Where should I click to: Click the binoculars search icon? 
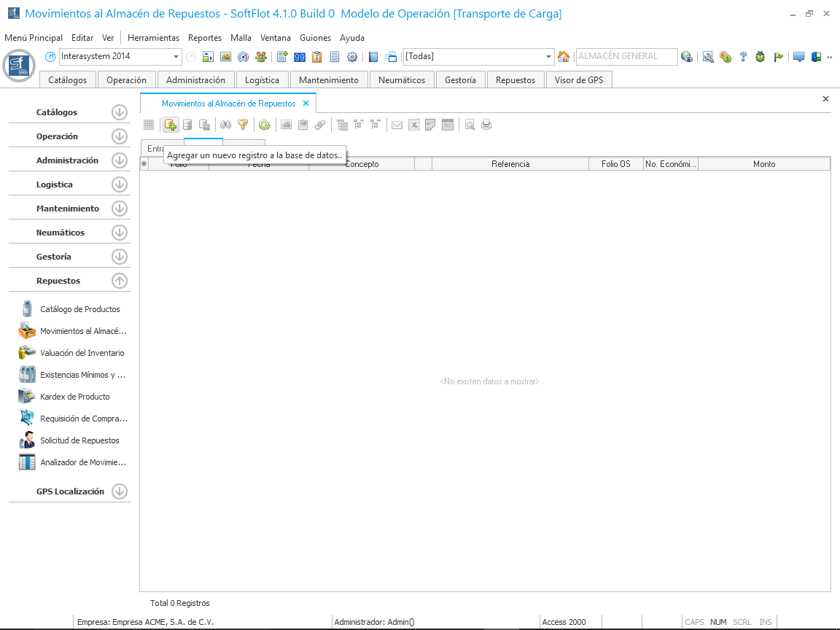tap(226, 125)
